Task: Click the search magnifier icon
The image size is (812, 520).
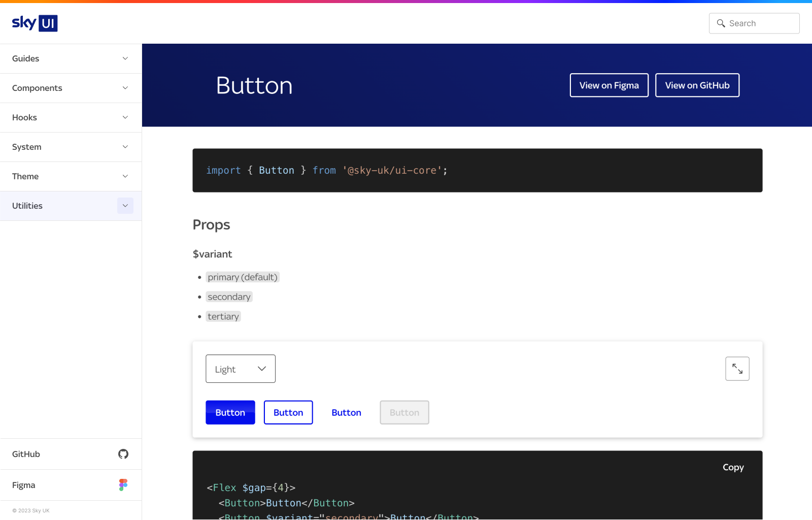Action: 721,23
